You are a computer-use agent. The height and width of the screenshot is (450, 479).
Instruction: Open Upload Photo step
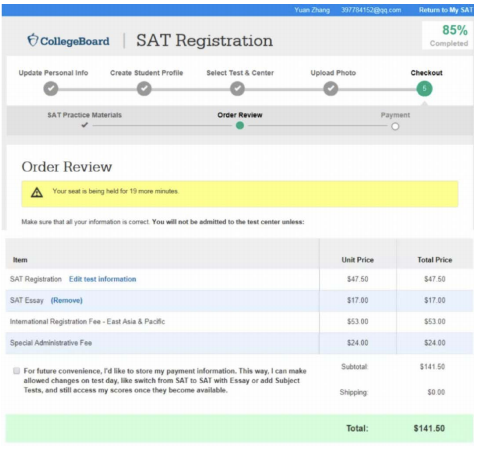tap(333, 73)
